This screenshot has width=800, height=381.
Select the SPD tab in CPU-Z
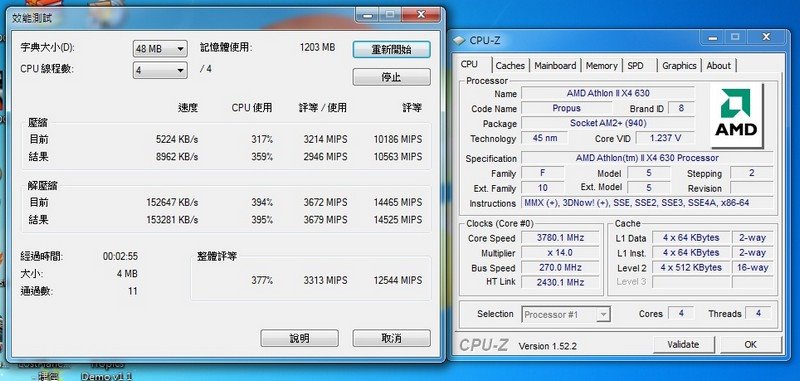coord(635,65)
